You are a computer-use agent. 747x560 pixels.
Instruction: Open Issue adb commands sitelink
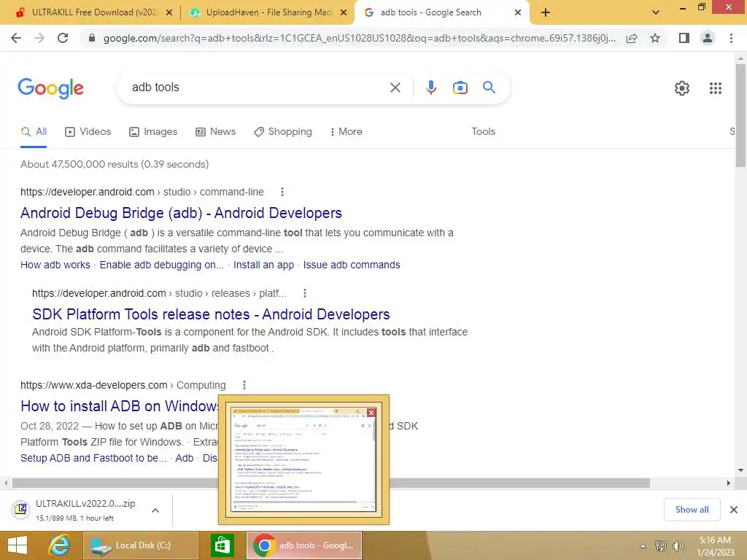[x=352, y=265]
